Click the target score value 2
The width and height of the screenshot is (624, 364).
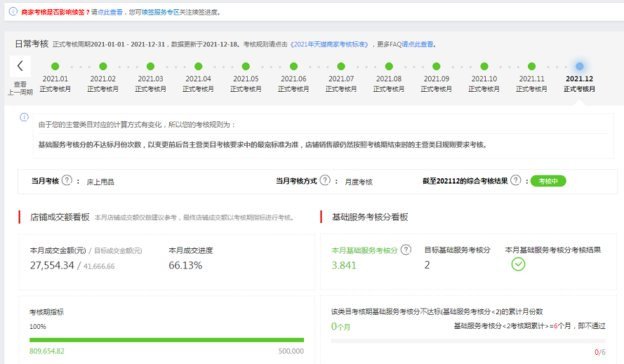tap(427, 265)
